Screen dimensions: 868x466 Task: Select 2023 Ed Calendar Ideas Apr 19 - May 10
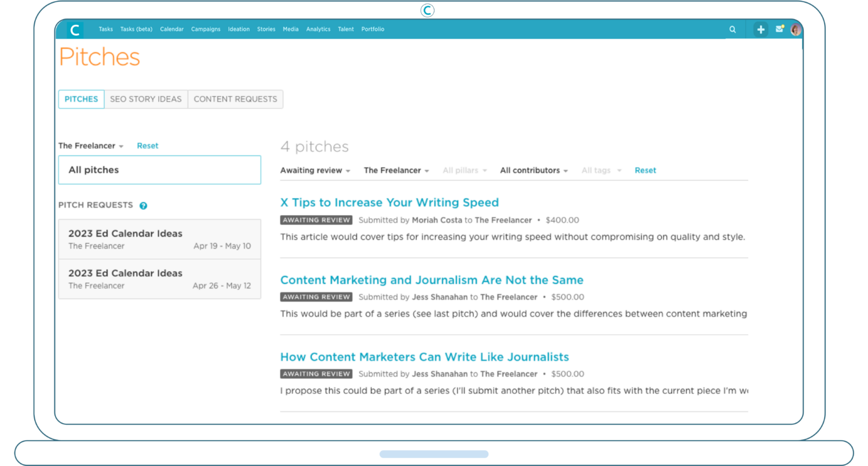pyautogui.click(x=159, y=239)
